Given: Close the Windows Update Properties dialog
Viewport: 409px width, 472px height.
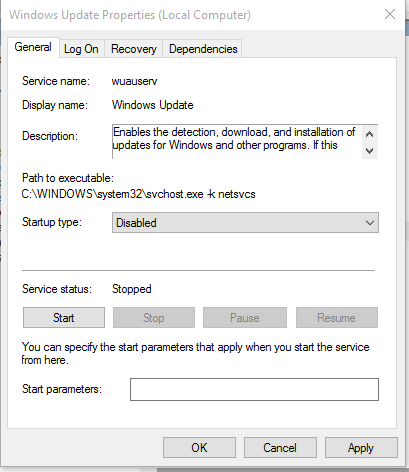Looking at the screenshot, I should 390,14.
